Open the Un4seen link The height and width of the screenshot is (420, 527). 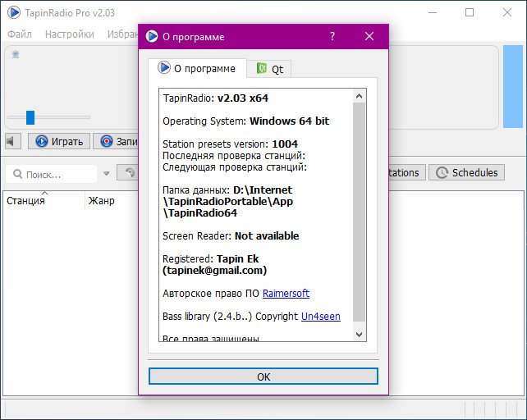pyautogui.click(x=321, y=316)
